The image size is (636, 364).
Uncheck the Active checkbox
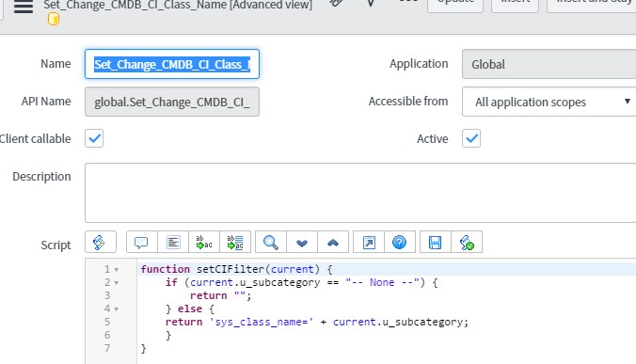(471, 138)
